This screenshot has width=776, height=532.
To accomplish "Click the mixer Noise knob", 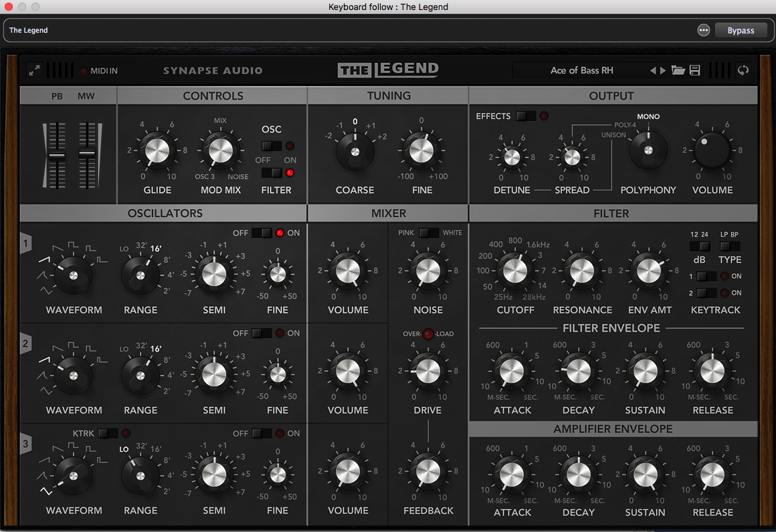I will point(428,271).
